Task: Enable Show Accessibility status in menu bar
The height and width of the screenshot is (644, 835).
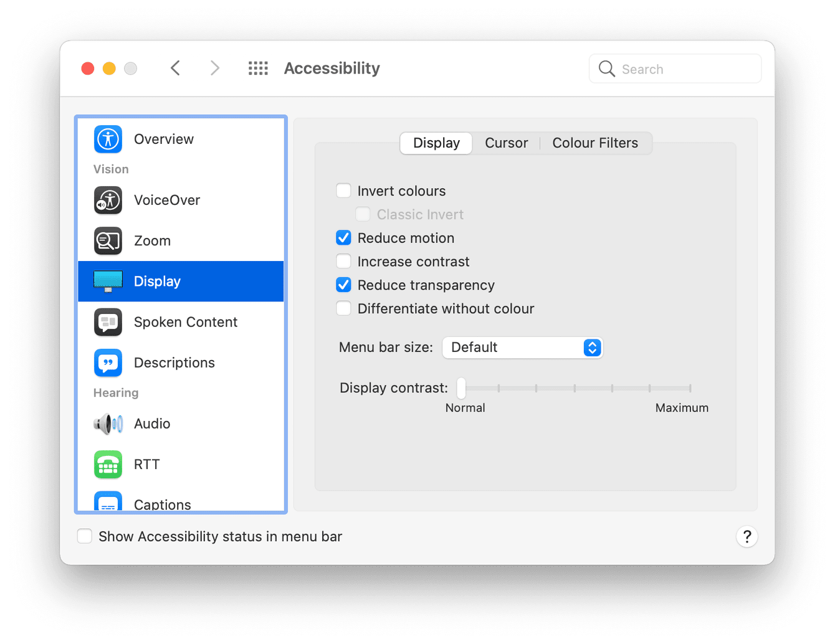Action: (85, 536)
